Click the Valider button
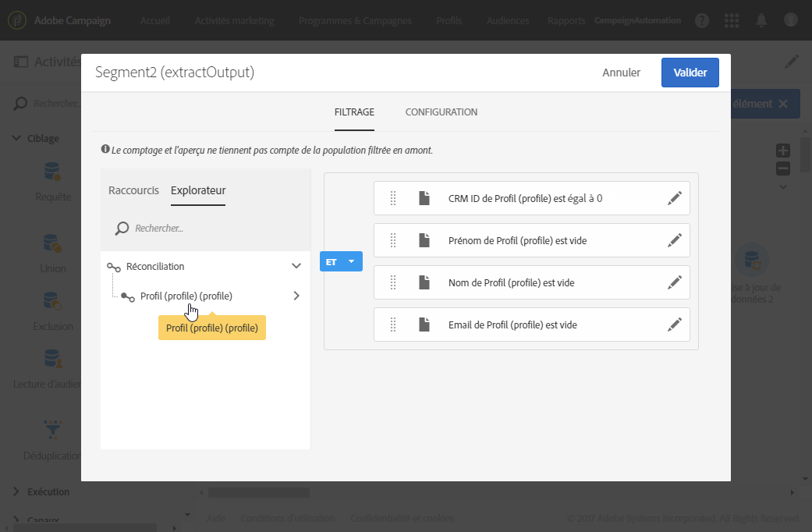This screenshot has width=812, height=532. tap(690, 73)
